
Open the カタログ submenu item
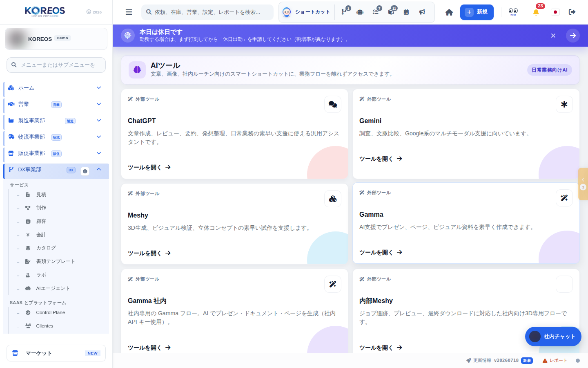click(46, 248)
